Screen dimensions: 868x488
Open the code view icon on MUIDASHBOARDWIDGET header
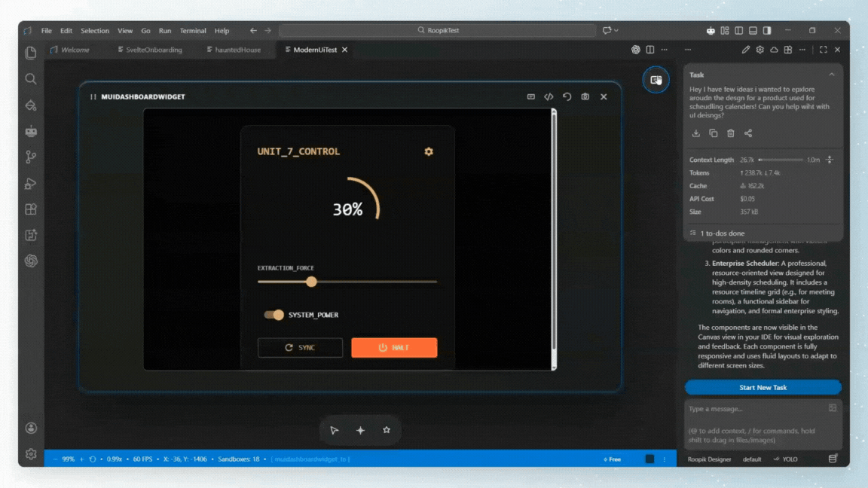coord(549,96)
